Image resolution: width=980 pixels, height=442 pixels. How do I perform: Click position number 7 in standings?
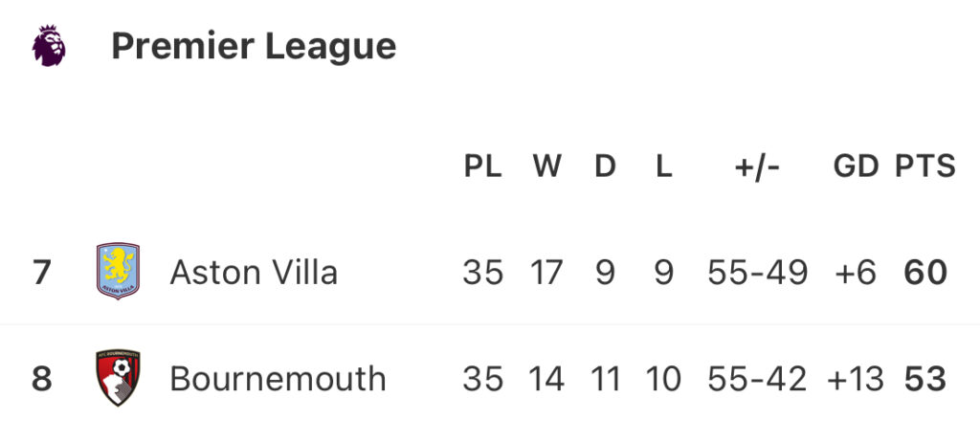coord(42,273)
